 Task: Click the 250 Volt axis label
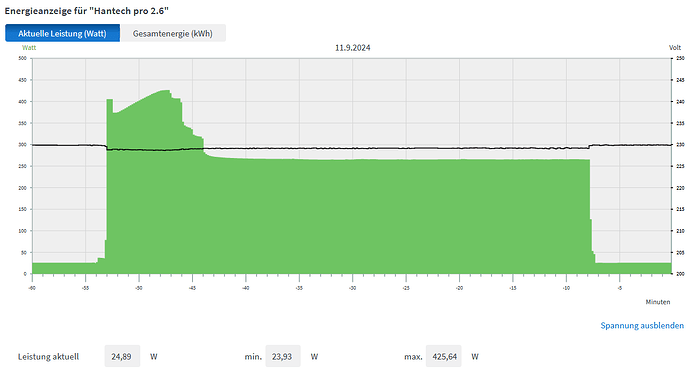pyautogui.click(x=680, y=58)
